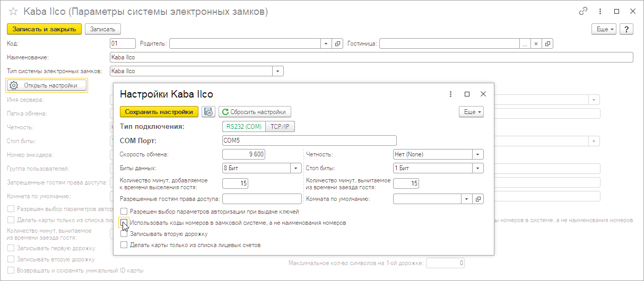
Task: Click minutes added to checkout time field
Action: point(235,183)
